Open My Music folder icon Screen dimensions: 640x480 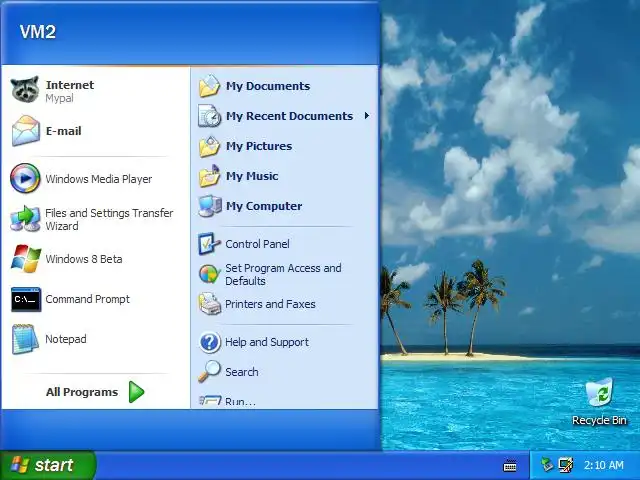click(x=209, y=176)
